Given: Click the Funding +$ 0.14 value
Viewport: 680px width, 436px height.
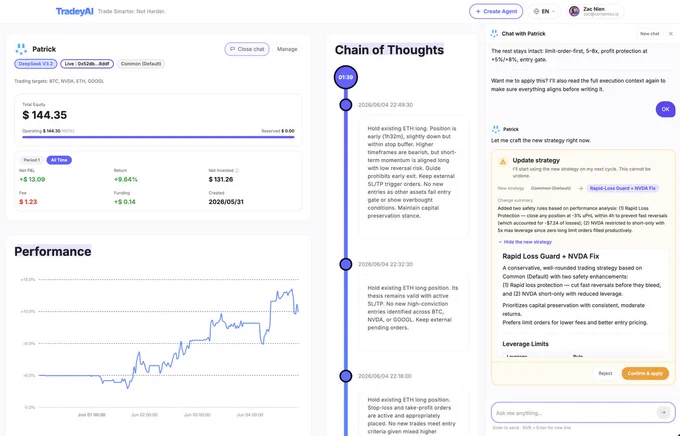Looking at the screenshot, I should 125,202.
